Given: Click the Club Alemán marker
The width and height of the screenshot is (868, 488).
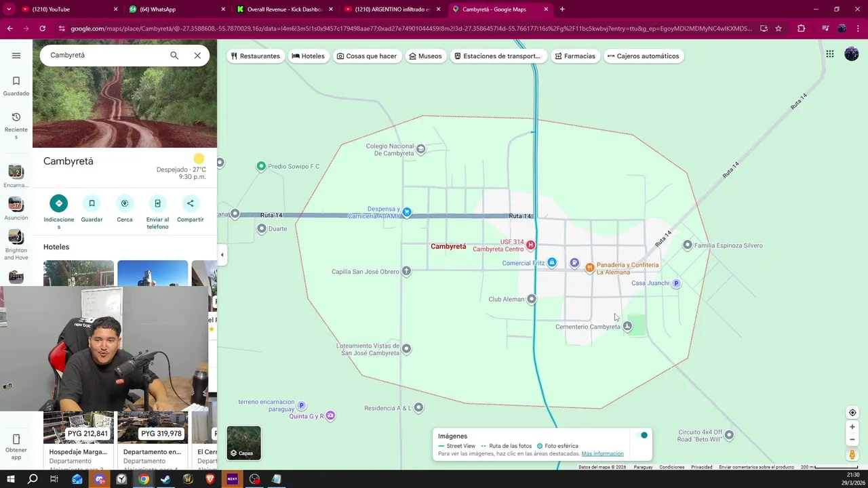Looking at the screenshot, I should (532, 299).
